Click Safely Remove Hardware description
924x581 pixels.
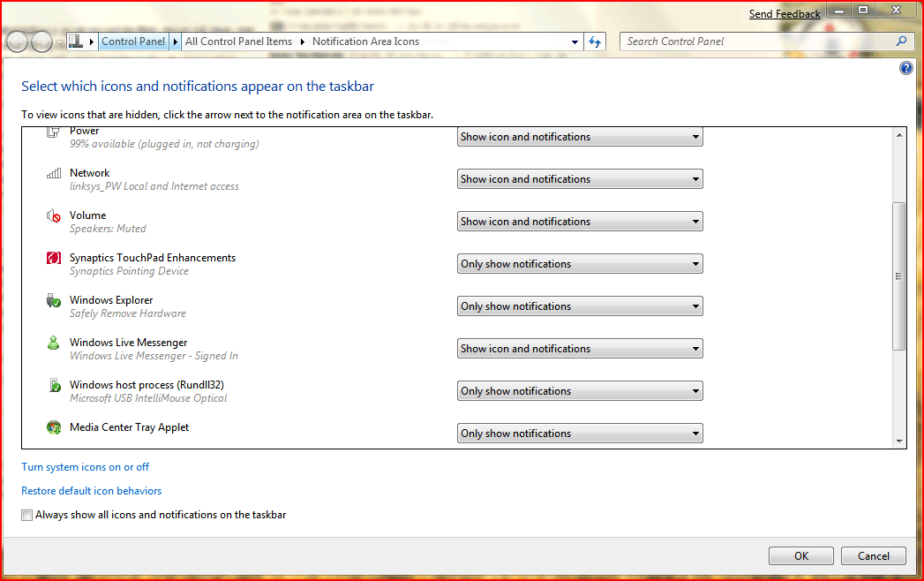click(x=128, y=313)
